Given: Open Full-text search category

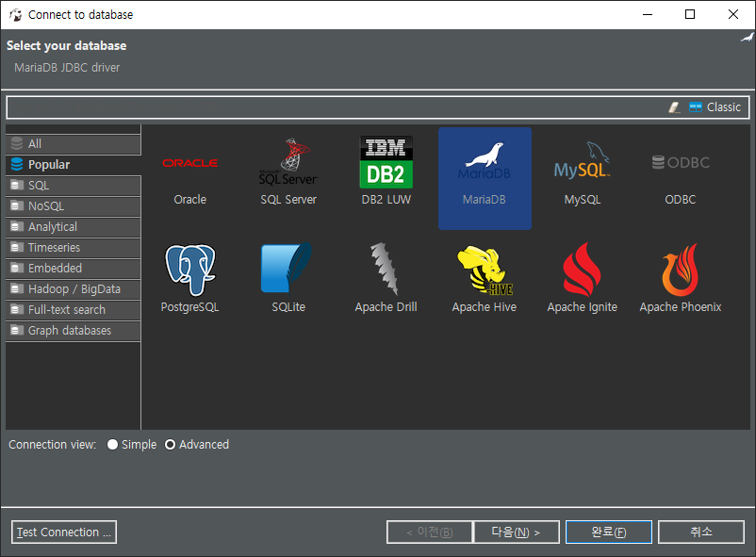Looking at the screenshot, I should pos(74,310).
